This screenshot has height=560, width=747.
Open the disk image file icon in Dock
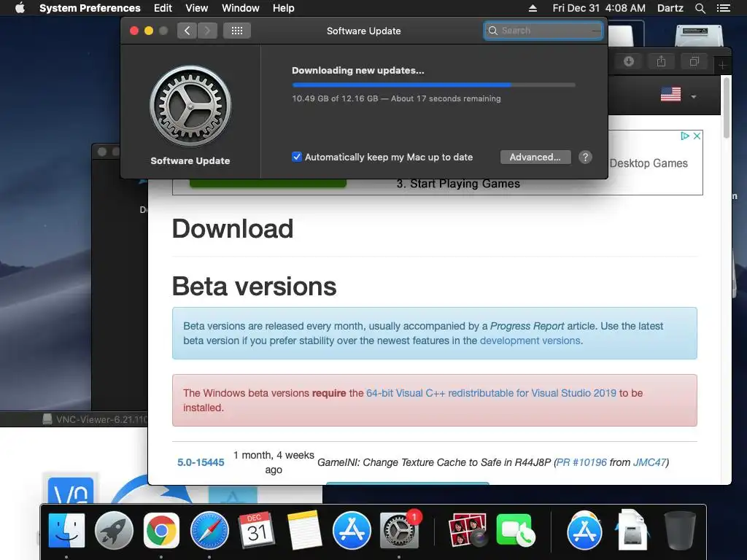point(632,531)
